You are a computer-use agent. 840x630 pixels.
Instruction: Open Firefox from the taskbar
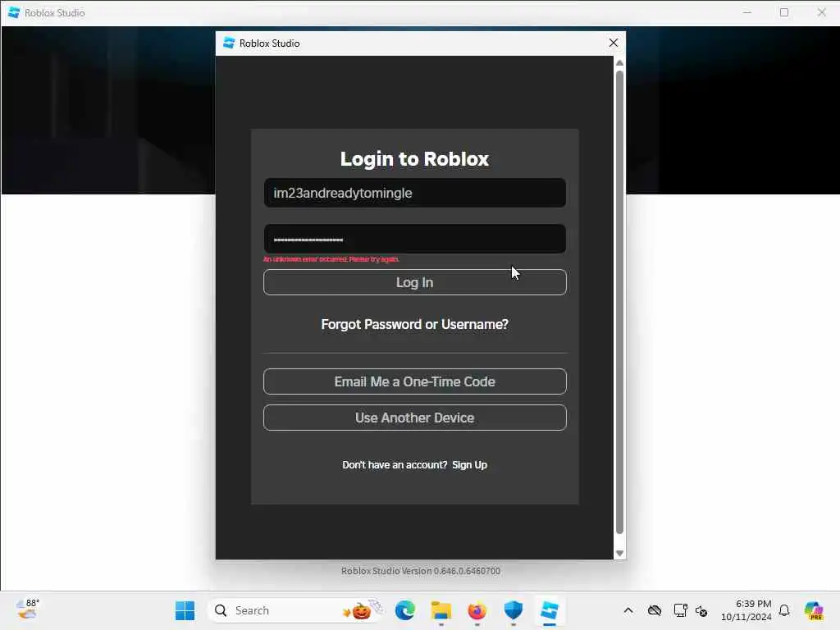(x=477, y=610)
